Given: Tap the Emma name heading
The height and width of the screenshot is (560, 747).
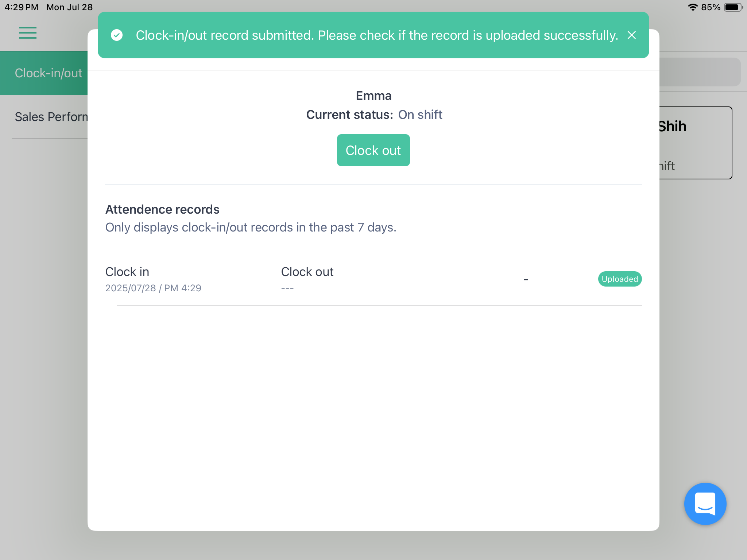Looking at the screenshot, I should (x=373, y=96).
